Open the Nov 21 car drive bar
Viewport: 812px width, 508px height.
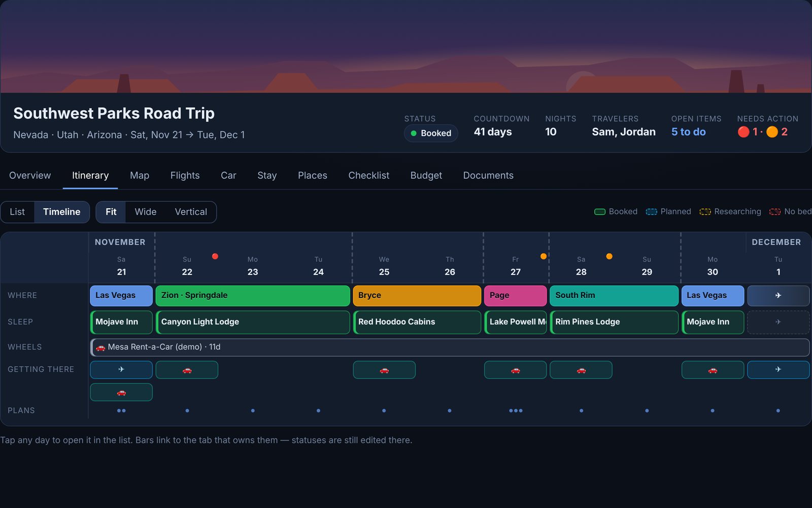121,392
